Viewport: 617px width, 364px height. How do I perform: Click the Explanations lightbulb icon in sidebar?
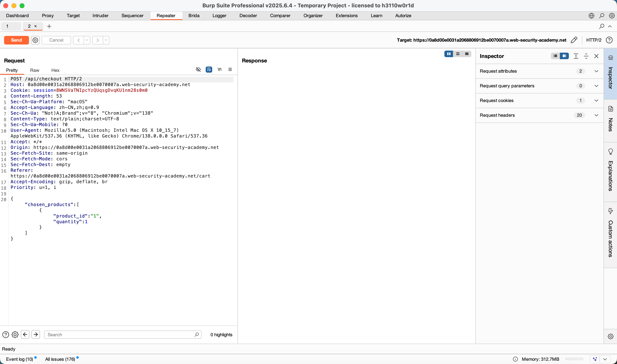[x=610, y=152]
